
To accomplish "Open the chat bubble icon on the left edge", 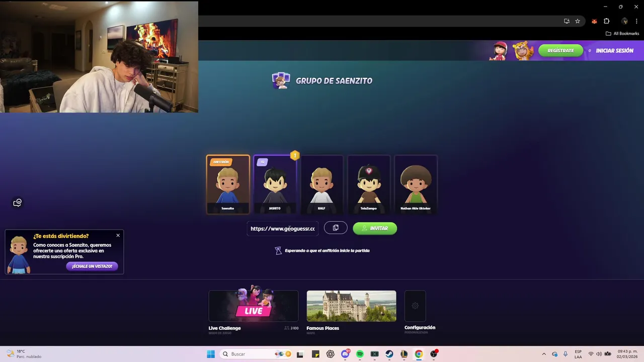I will tap(17, 203).
